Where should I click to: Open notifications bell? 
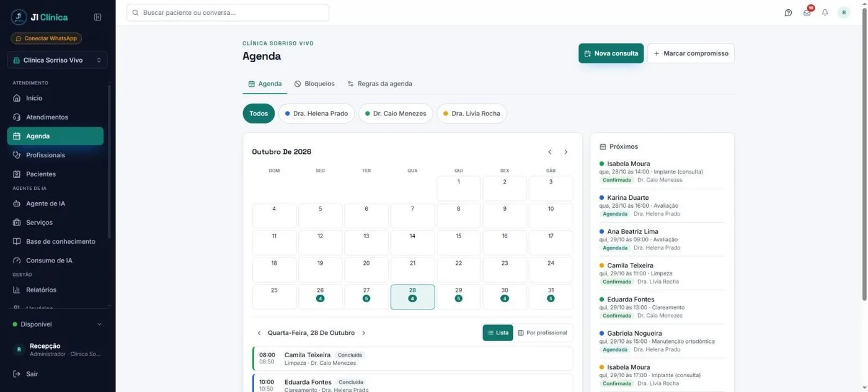coord(825,12)
